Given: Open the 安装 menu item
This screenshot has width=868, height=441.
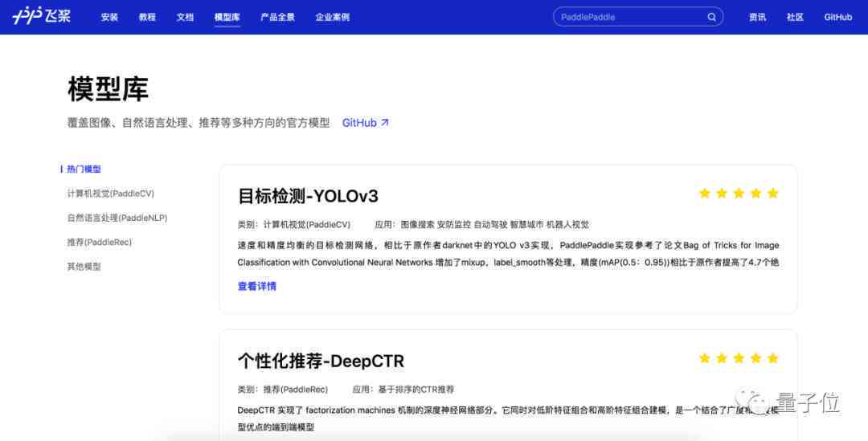Looking at the screenshot, I should pyautogui.click(x=109, y=17).
